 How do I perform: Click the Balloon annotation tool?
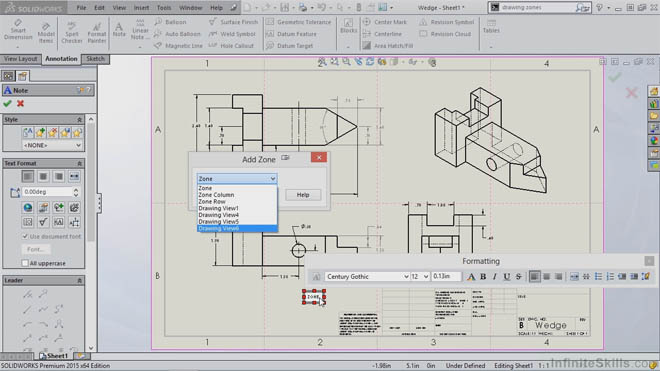tap(170, 22)
